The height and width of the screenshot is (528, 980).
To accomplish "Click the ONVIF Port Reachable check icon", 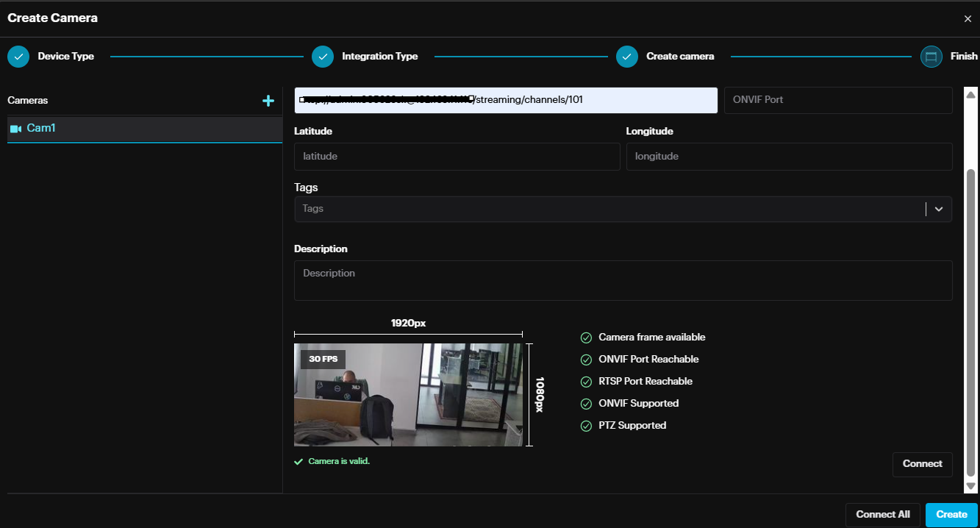I will pyautogui.click(x=586, y=360).
